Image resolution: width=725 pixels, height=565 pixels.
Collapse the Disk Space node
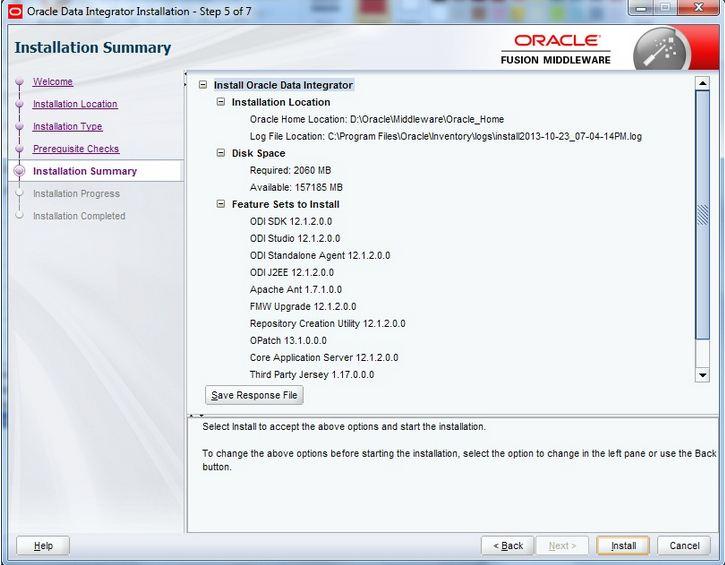tap(221, 153)
